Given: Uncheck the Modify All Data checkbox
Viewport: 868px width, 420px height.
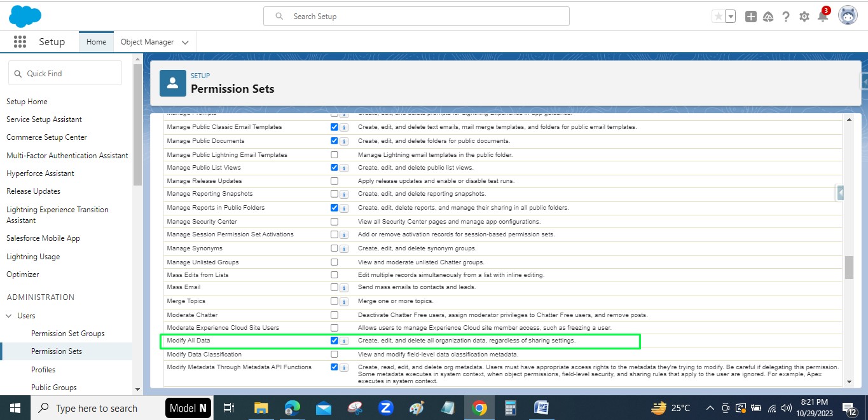Looking at the screenshot, I should [x=334, y=341].
